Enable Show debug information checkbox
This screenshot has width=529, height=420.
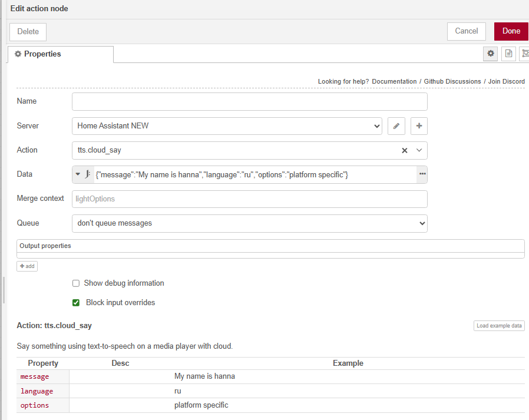(x=76, y=283)
